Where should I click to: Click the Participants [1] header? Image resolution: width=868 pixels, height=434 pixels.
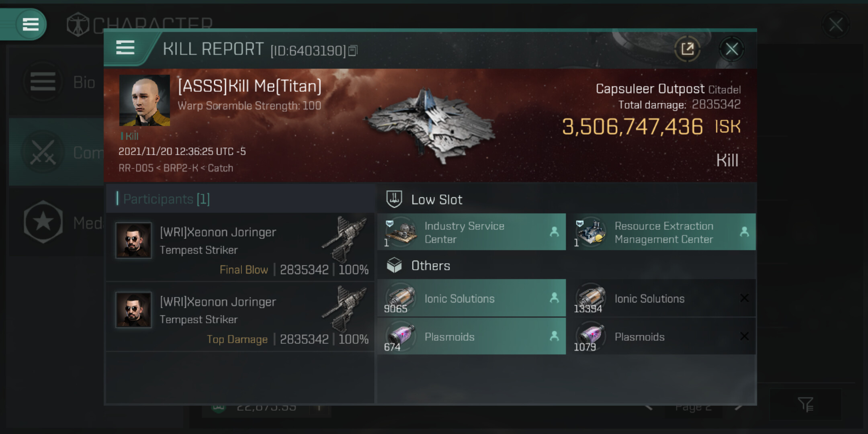tap(166, 199)
